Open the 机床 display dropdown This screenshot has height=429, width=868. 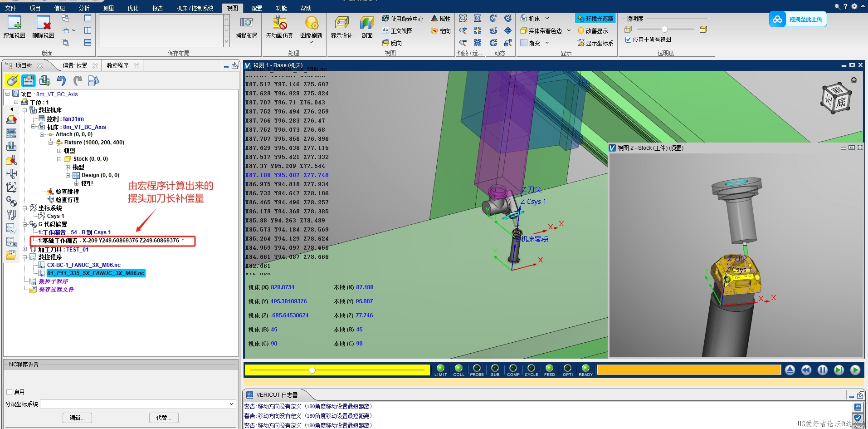click(x=547, y=19)
